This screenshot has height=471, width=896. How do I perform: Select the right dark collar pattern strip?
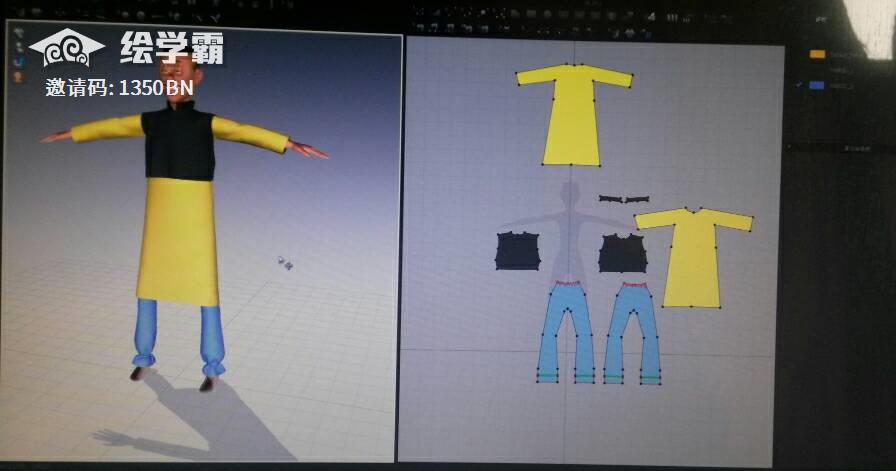pos(637,199)
